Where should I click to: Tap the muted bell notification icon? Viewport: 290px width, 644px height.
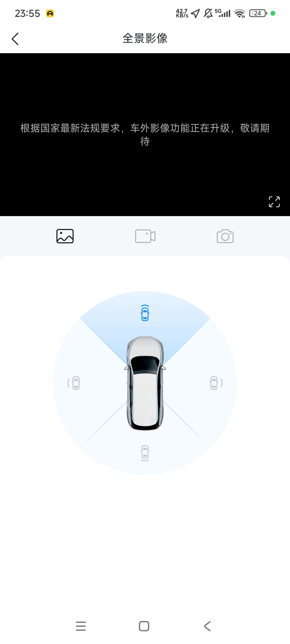[x=208, y=13]
